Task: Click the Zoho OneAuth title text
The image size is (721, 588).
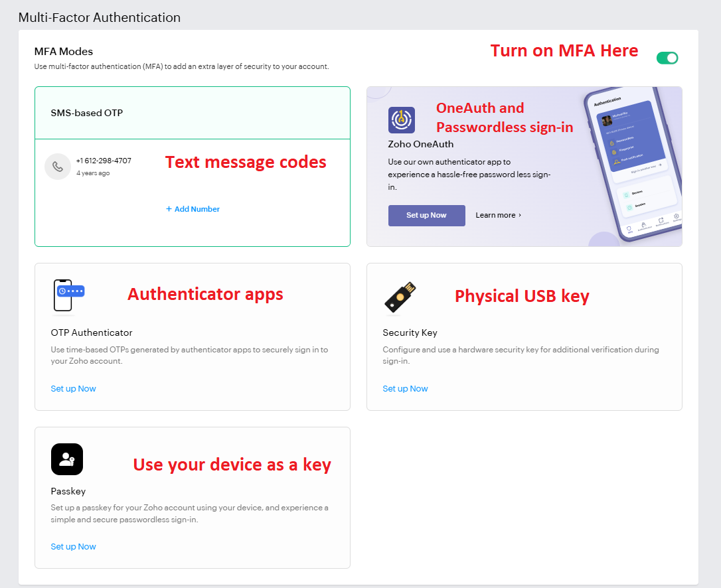Action: 420,144
